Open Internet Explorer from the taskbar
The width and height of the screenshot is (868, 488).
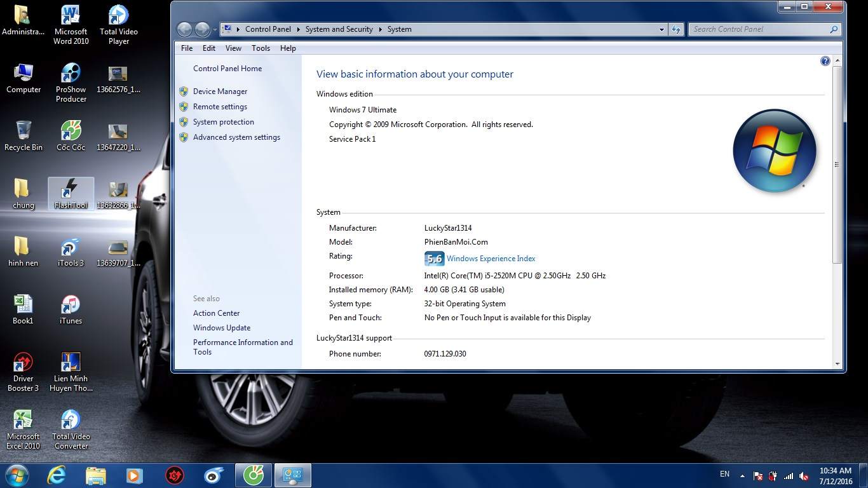click(57, 475)
